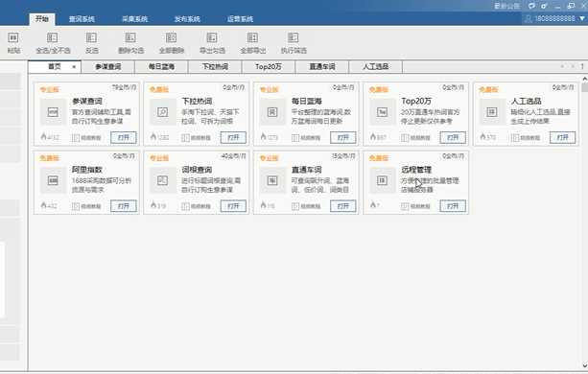Image resolution: width=588 pixels, height=374 pixels.
Task: Close the 首页 tab with its x
Action: click(x=74, y=67)
